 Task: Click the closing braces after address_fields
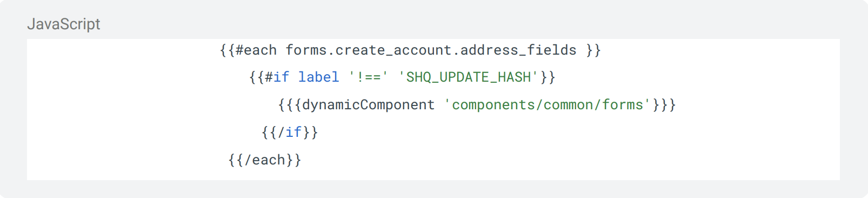tap(593, 50)
